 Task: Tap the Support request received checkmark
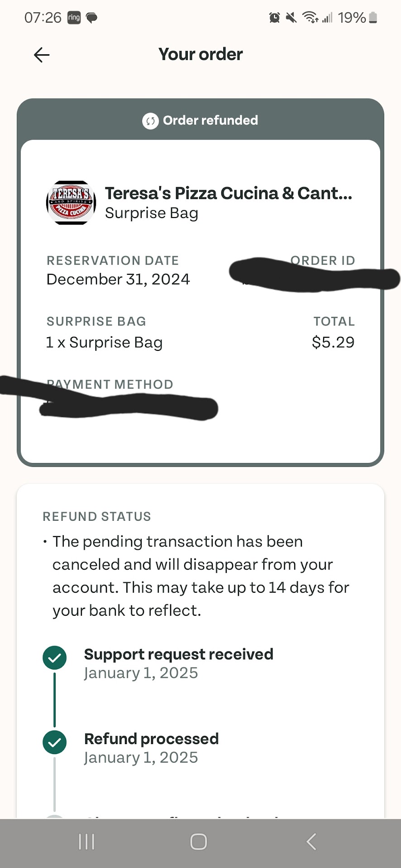(54, 658)
